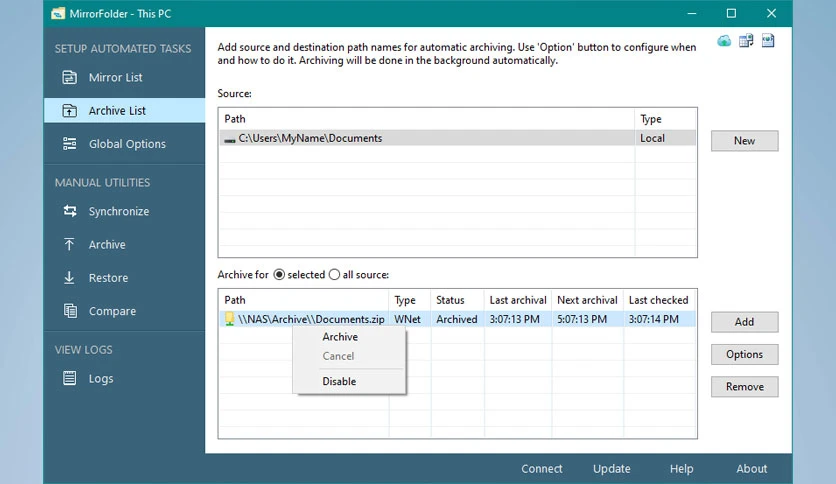Click the Status column header
This screenshot has height=484, width=836.
coord(457,300)
